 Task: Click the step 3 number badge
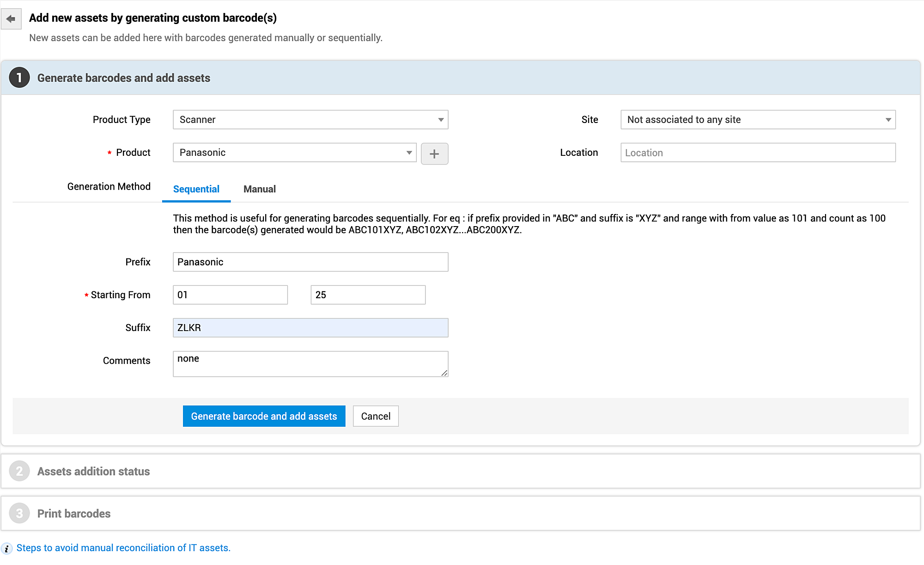19,513
